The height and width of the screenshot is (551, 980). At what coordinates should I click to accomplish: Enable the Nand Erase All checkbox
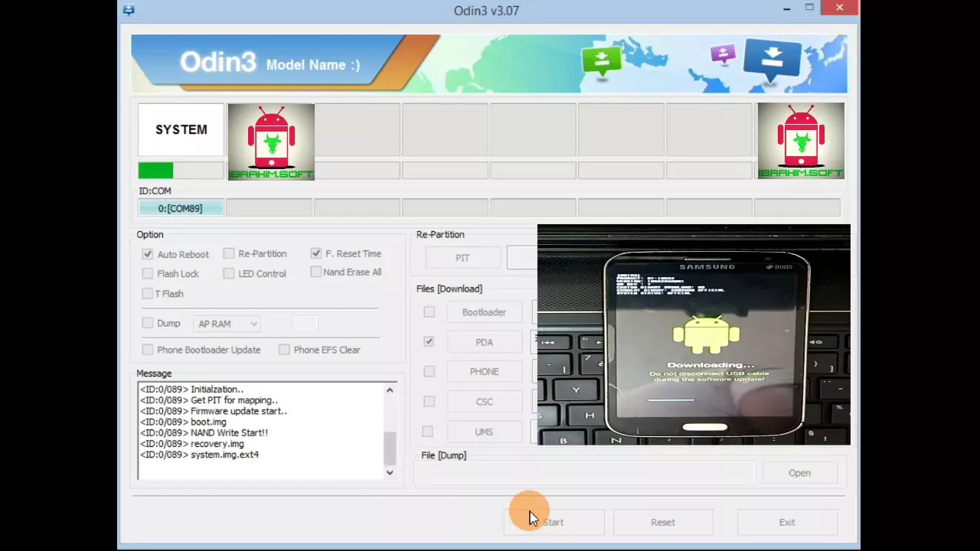[x=315, y=272]
